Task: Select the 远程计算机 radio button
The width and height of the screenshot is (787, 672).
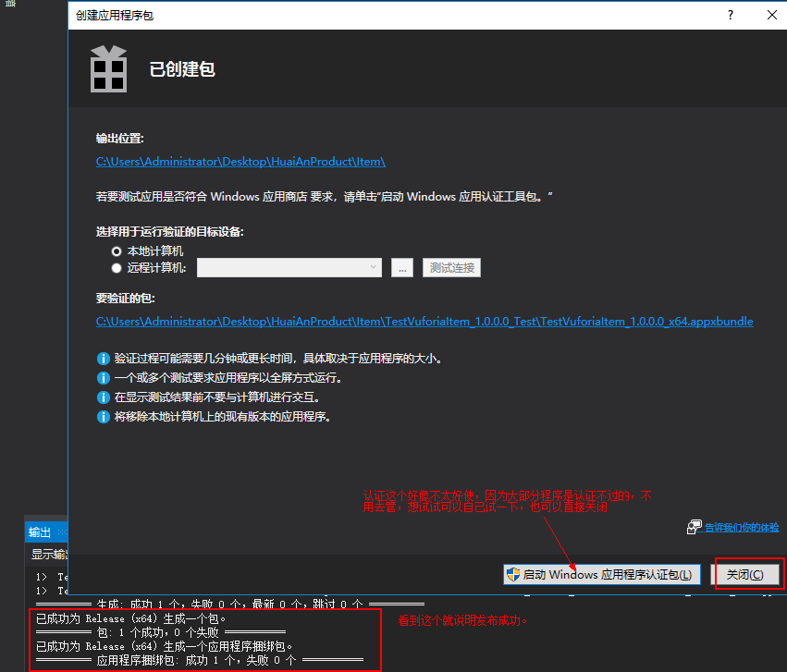Action: coord(117,268)
